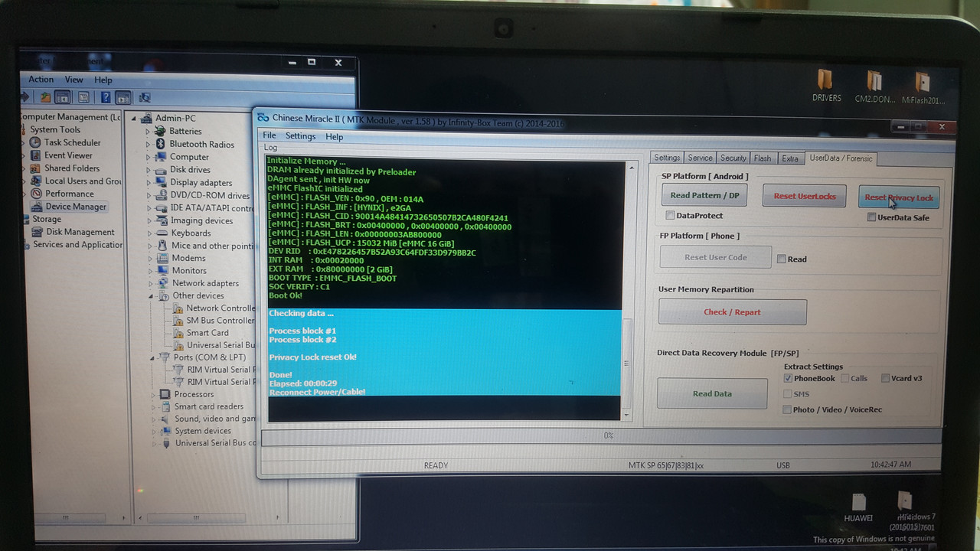This screenshot has height=551, width=980.
Task: Click the Performance icon
Action: (35, 194)
